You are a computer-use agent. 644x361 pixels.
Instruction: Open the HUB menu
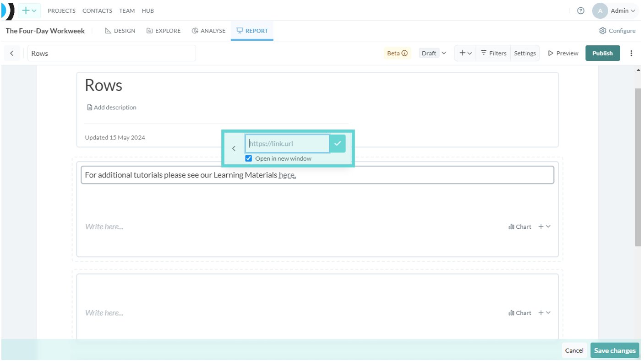148,11
